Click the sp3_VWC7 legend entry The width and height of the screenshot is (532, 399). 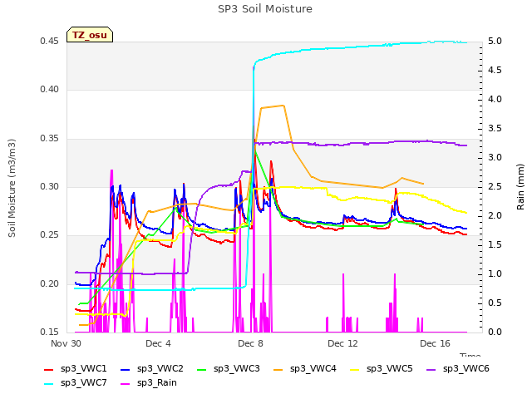[76, 383]
